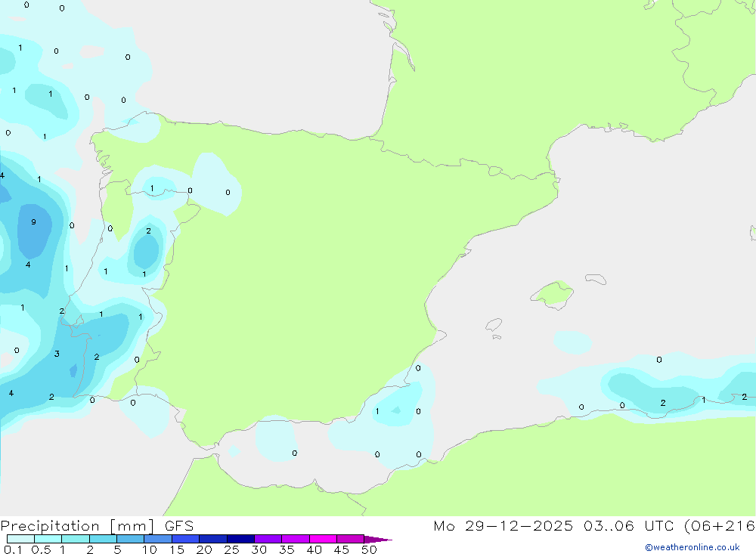The height and width of the screenshot is (554, 756).
Task: Pick the 1–2 mm legend color band
Action: [75, 539]
